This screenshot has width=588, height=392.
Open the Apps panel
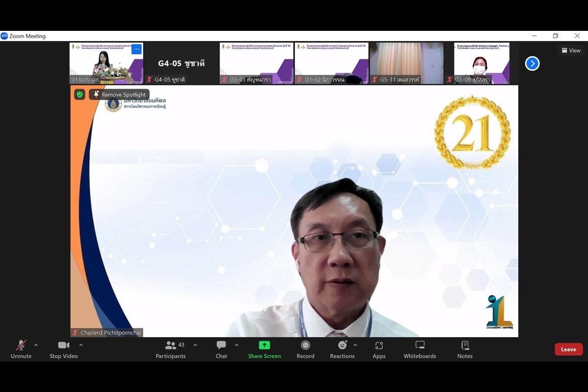tap(379, 350)
